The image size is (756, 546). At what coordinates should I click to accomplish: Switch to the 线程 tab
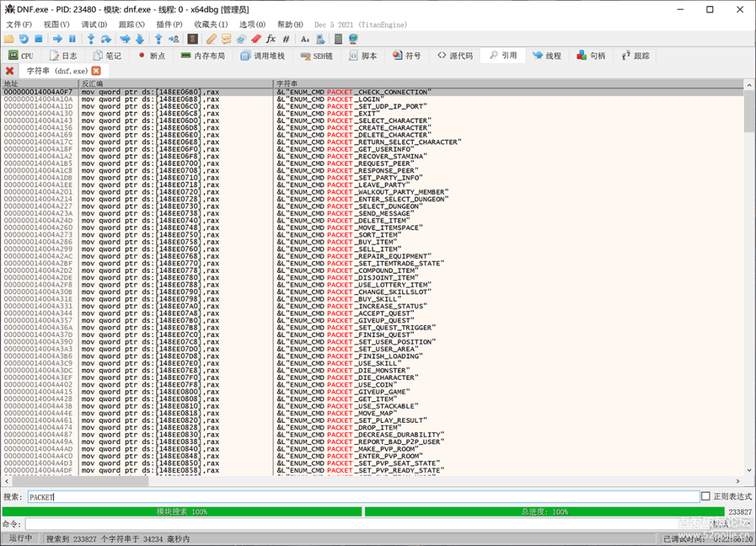pyautogui.click(x=547, y=56)
